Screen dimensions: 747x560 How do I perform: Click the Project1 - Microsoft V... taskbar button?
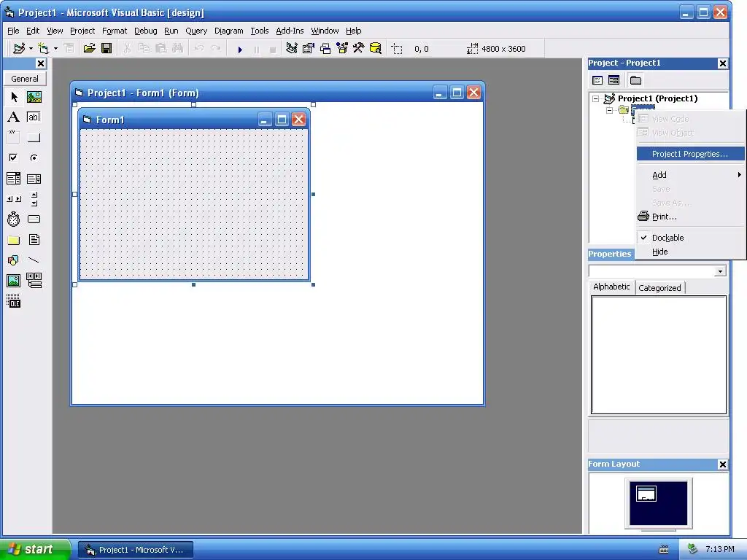136,550
